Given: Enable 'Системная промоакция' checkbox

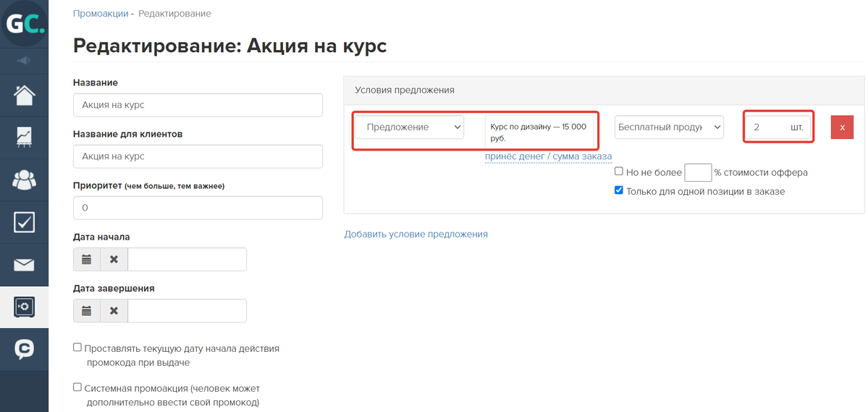Looking at the screenshot, I should point(77,388).
